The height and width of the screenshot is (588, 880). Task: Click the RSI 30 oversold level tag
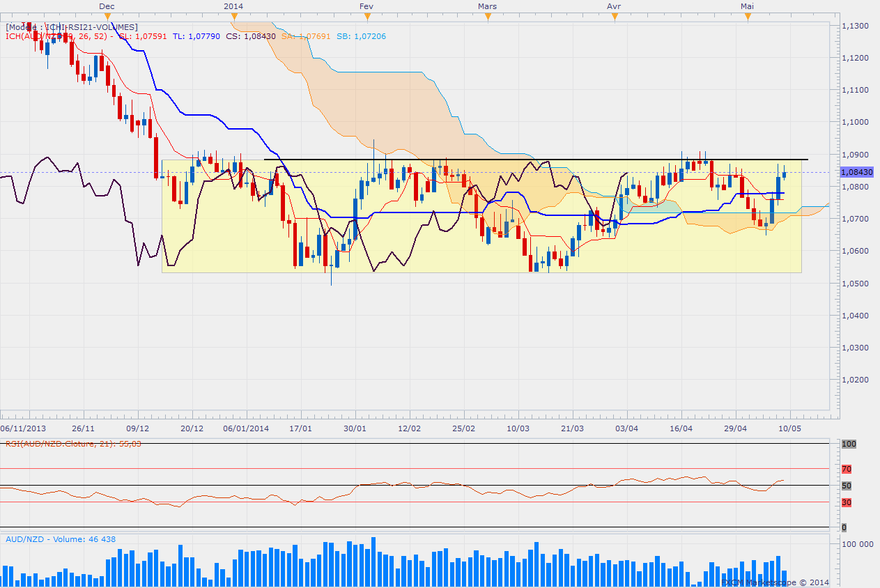click(847, 502)
